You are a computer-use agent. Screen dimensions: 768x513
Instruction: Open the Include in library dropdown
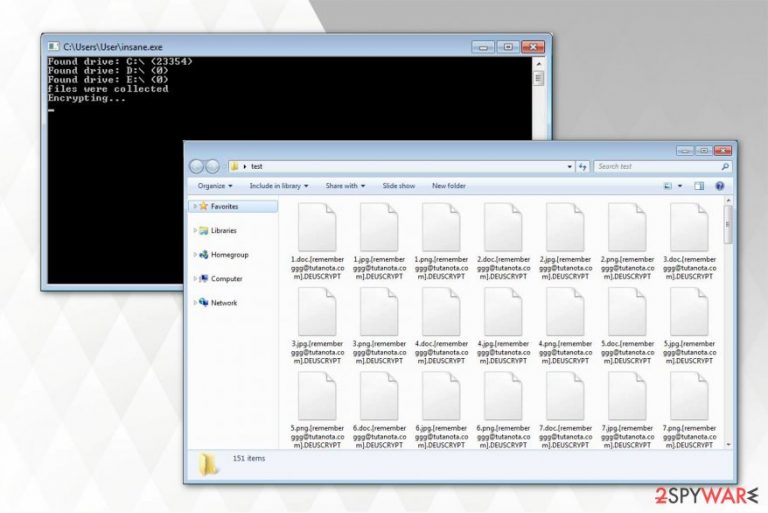pyautogui.click(x=279, y=186)
